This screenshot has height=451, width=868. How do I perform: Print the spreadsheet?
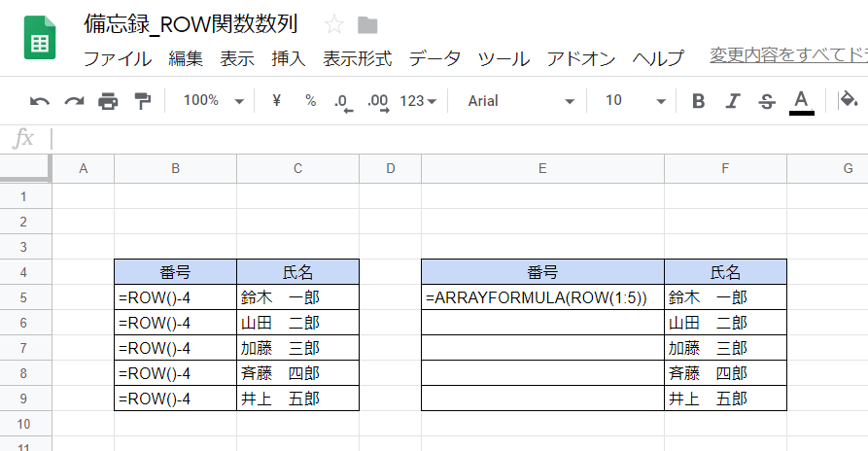[108, 101]
